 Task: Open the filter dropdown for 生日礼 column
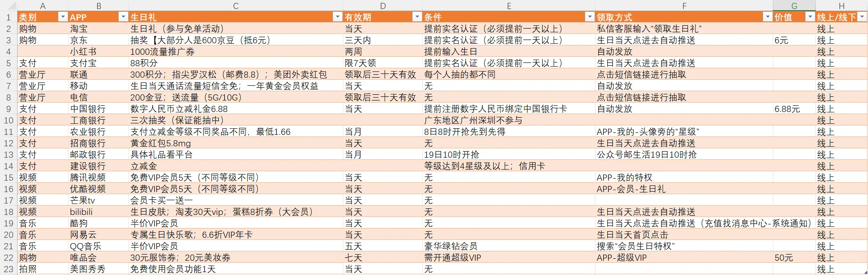[337, 17]
